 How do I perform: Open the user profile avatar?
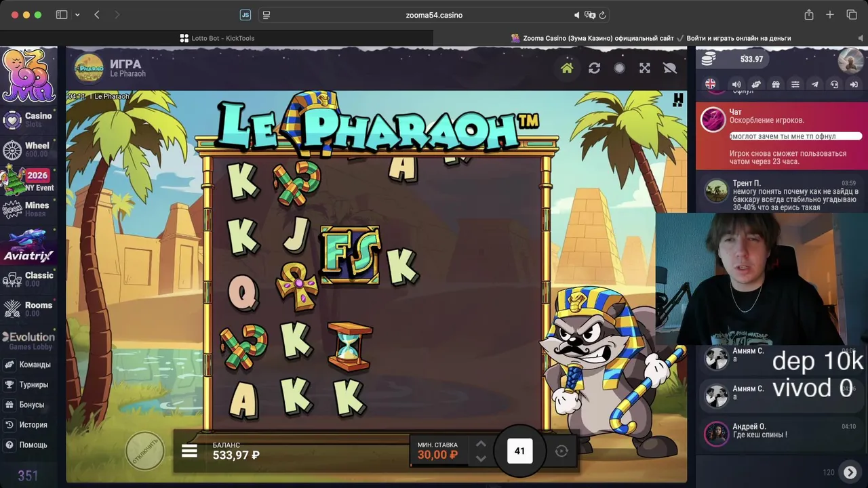click(x=850, y=60)
